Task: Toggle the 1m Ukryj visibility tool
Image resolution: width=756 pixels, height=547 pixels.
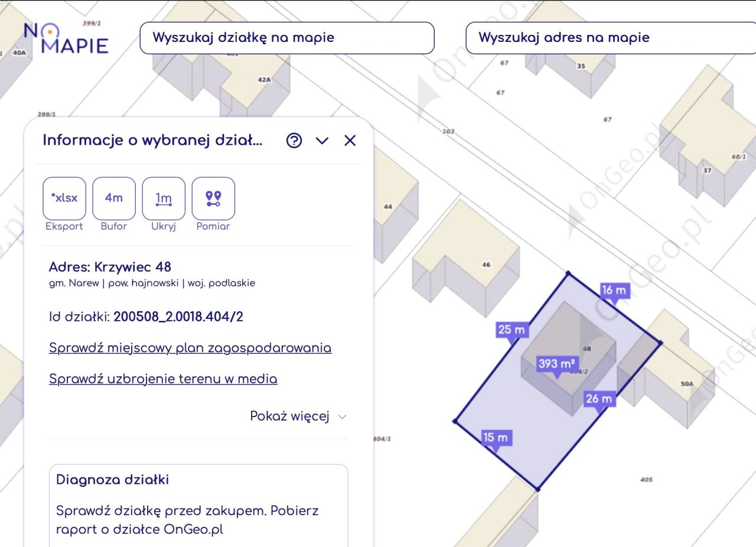Action: (x=164, y=198)
